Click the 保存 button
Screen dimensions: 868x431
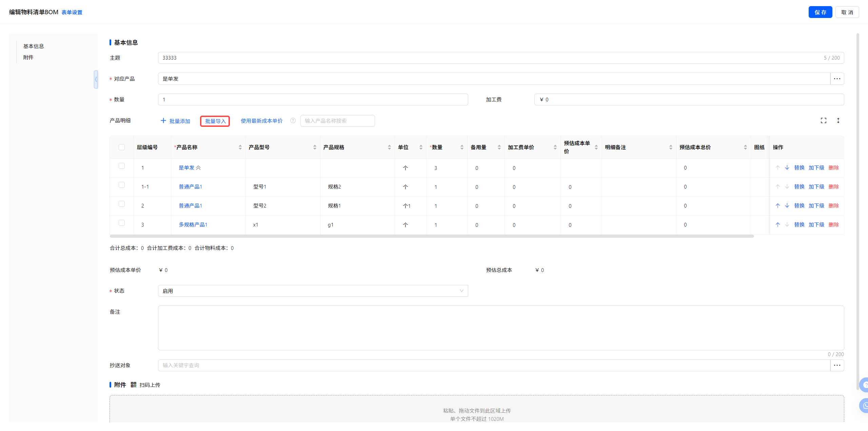tap(820, 12)
